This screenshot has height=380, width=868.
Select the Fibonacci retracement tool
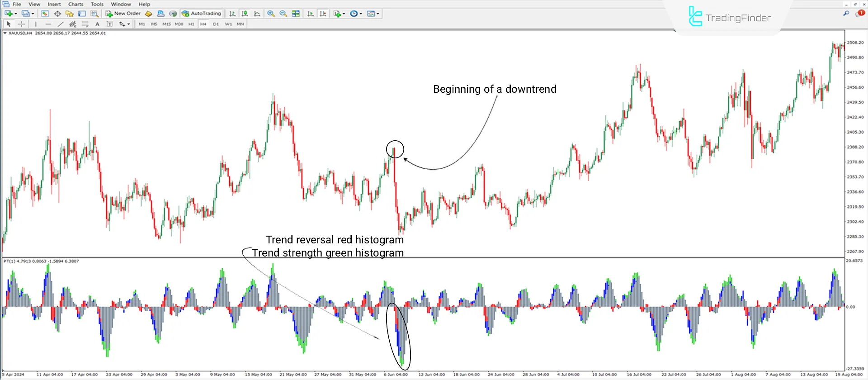pyautogui.click(x=85, y=24)
